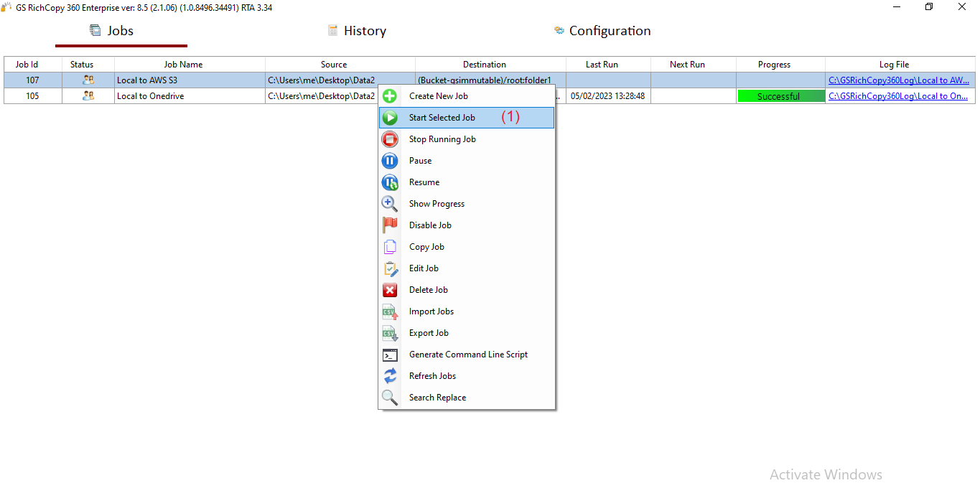Screen dimensions: 980x483
Task: Click the red Stop Running Job icon
Action: point(390,139)
